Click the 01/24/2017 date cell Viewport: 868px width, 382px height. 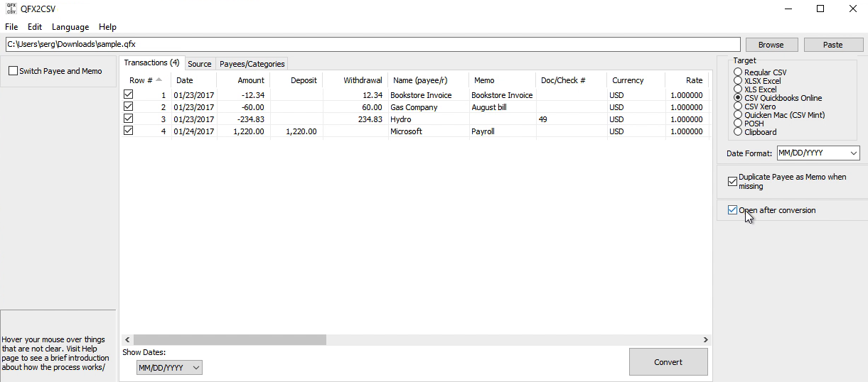[x=193, y=131]
